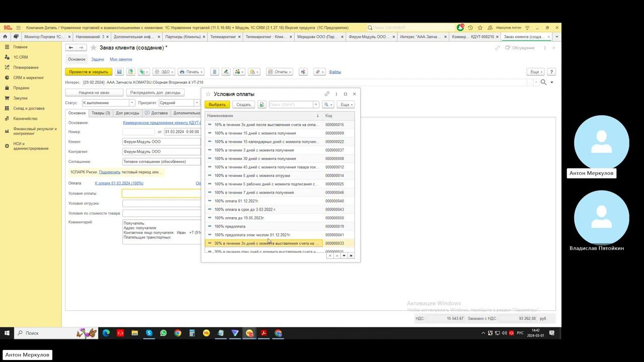Open the К оплате 01.03.2024 (100%) link
This screenshot has height=362, width=644.
(x=119, y=183)
